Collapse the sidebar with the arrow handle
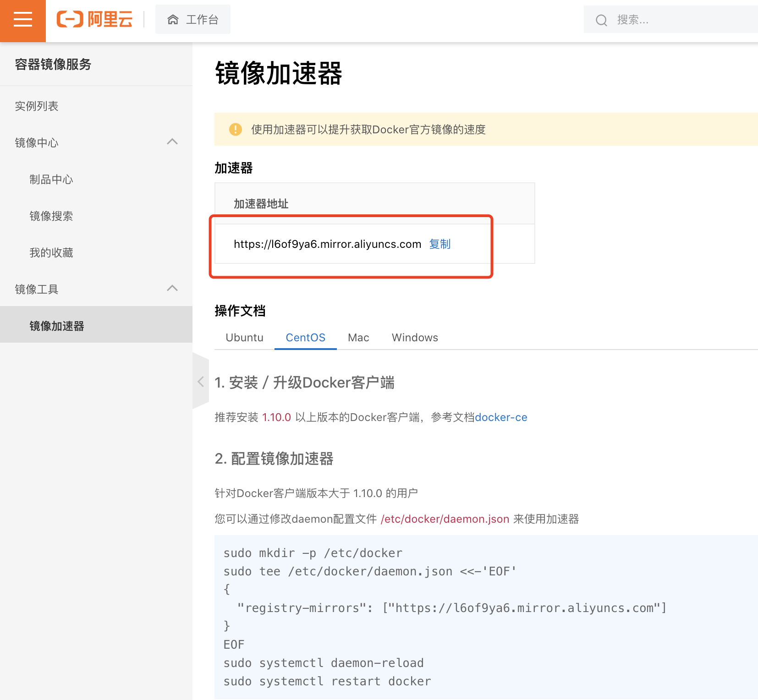The image size is (758, 700). (201, 381)
